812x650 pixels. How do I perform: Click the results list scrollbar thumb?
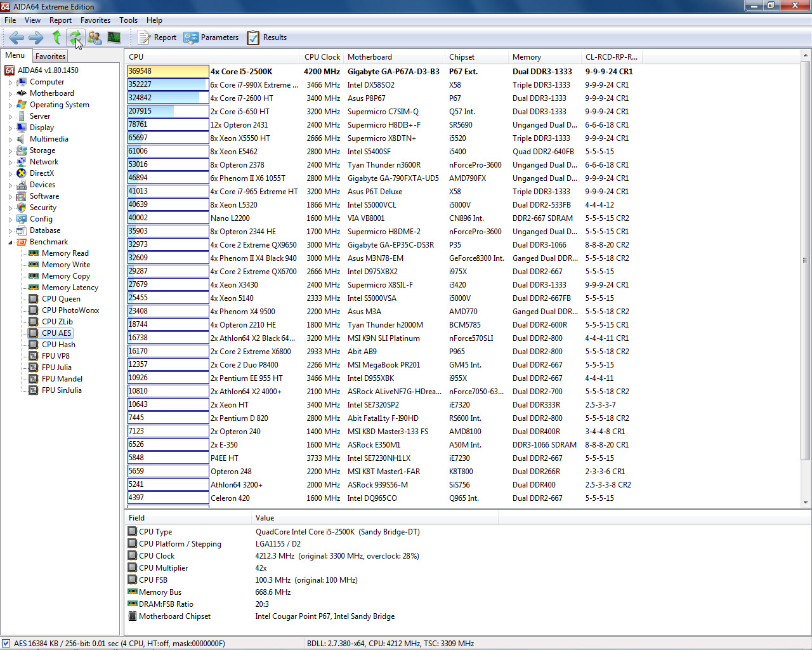(x=806, y=260)
